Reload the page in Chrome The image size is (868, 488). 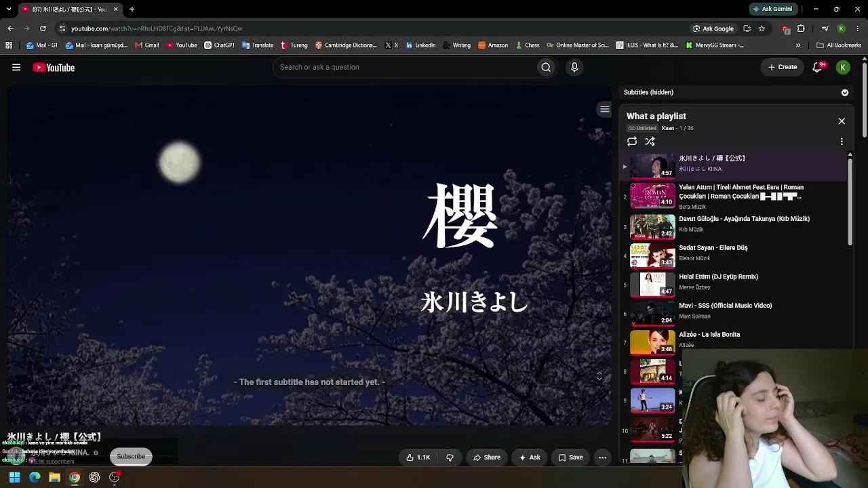(43, 28)
